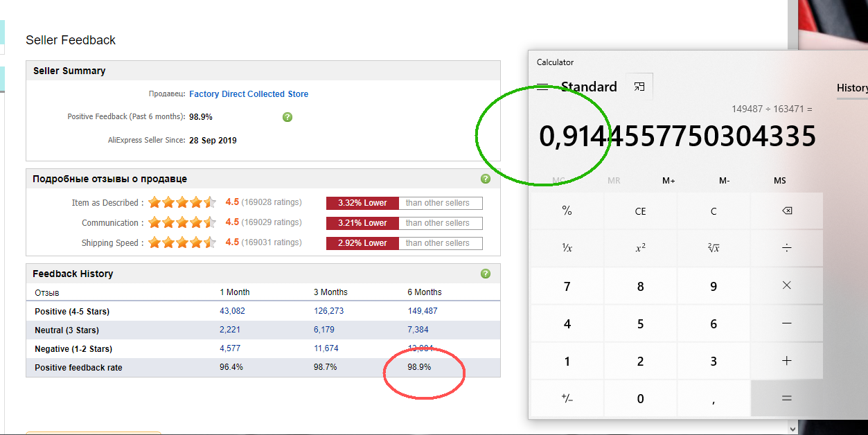Click the square root key
Screen dimensions: 868x435
click(x=714, y=248)
